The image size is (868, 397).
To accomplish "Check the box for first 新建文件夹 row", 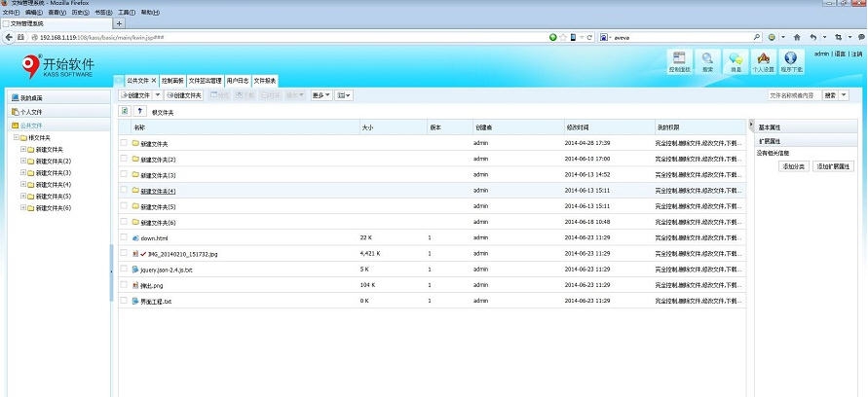I will pyautogui.click(x=124, y=143).
